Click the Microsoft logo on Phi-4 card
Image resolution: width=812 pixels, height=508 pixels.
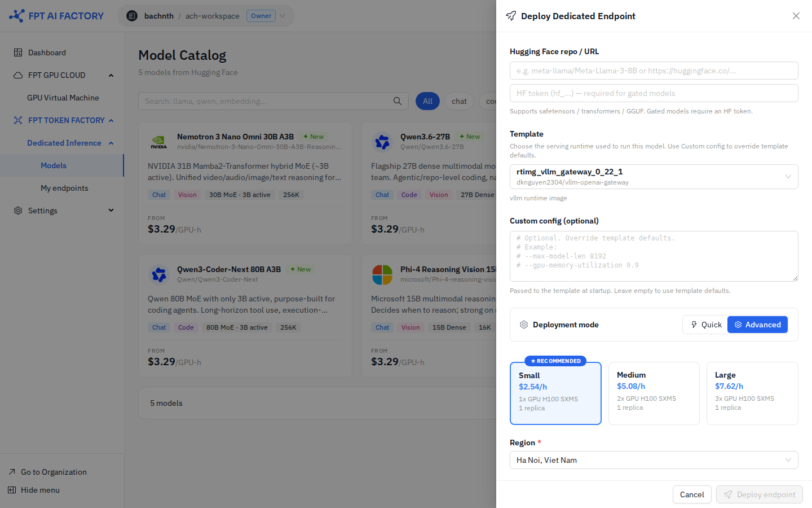point(382,275)
